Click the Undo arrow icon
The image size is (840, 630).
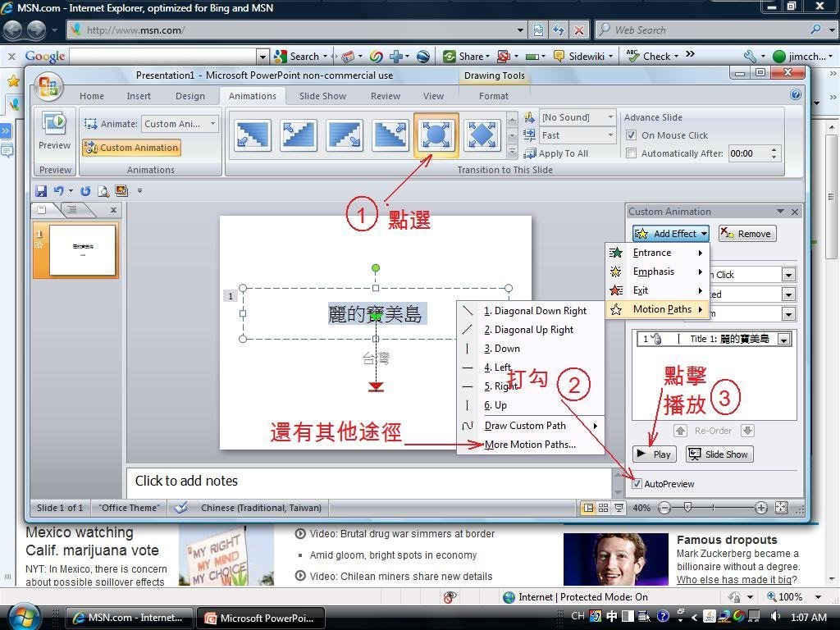point(58,190)
